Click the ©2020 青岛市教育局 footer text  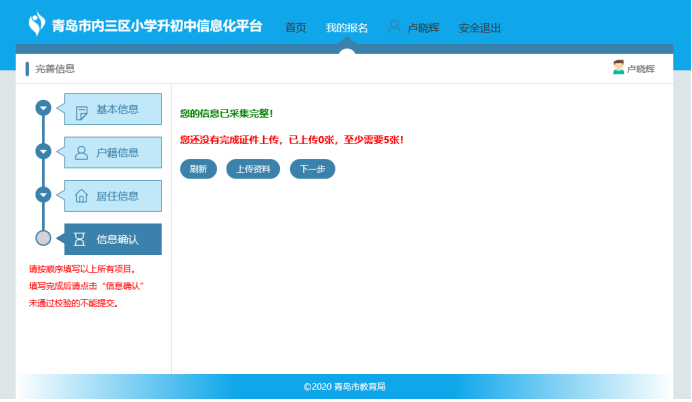[345, 386]
